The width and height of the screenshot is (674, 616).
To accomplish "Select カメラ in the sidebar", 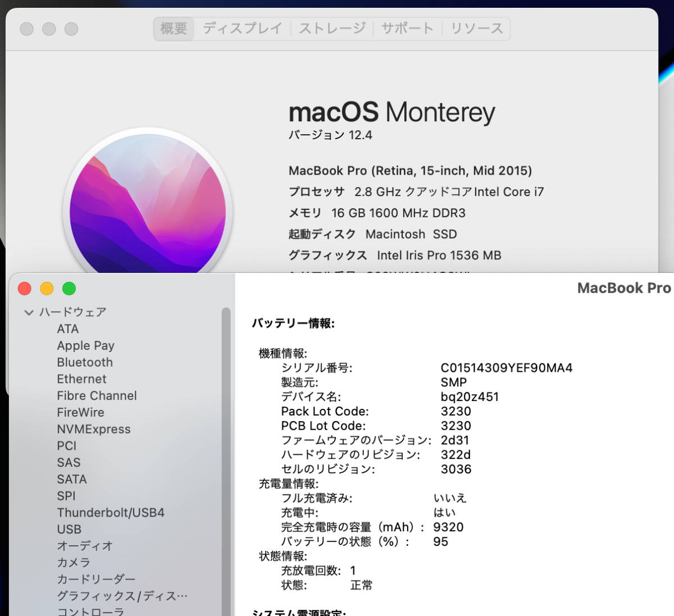I will pos(74,563).
